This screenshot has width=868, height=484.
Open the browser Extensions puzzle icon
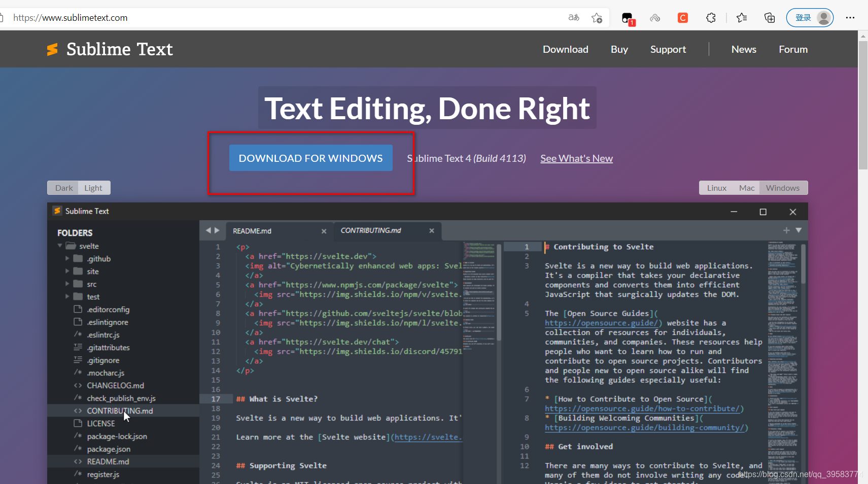tap(711, 18)
